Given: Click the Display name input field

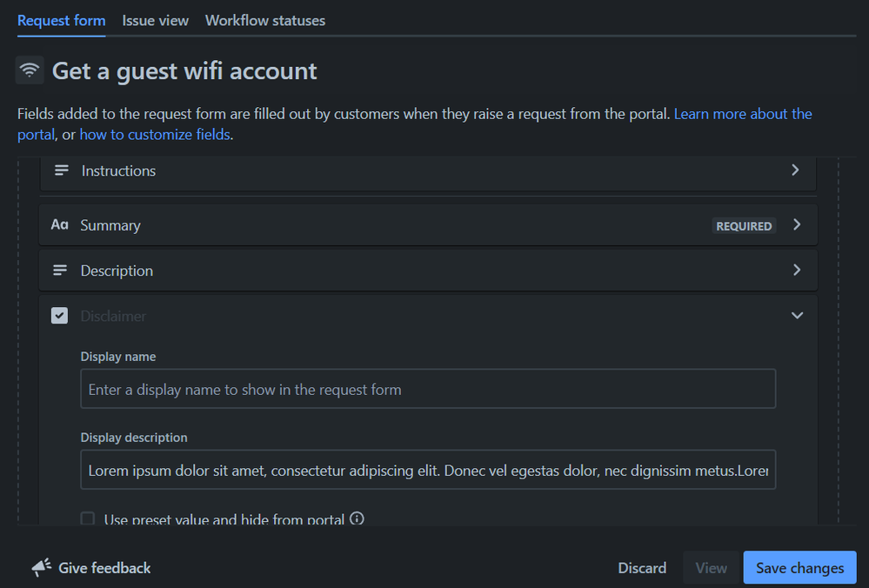Looking at the screenshot, I should point(428,390).
